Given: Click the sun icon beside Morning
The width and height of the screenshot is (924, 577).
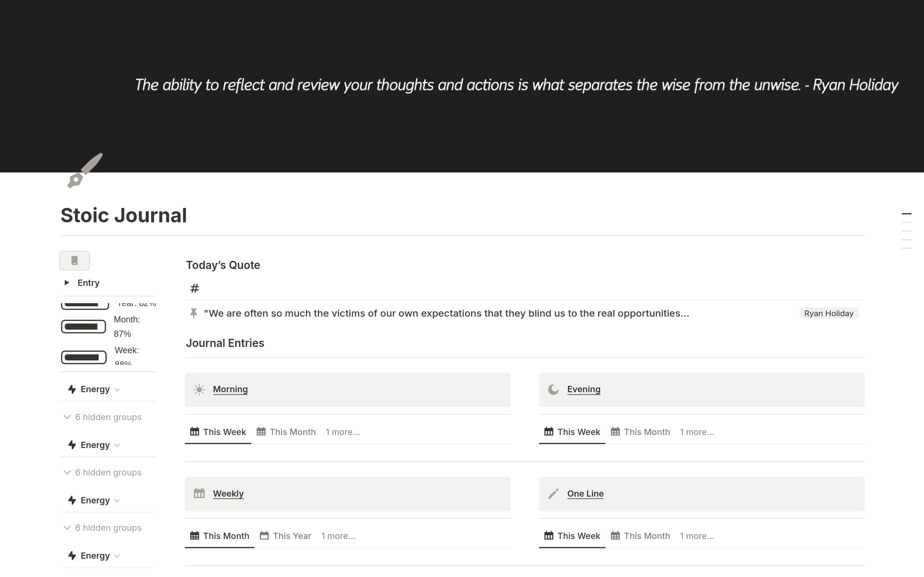Looking at the screenshot, I should coord(199,389).
